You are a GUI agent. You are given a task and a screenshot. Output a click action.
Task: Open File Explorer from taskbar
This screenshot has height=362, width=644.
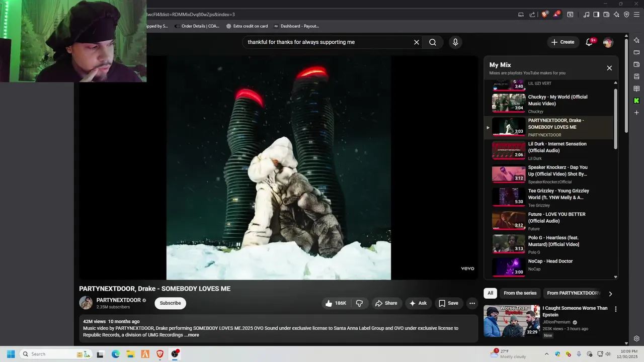[130, 354]
